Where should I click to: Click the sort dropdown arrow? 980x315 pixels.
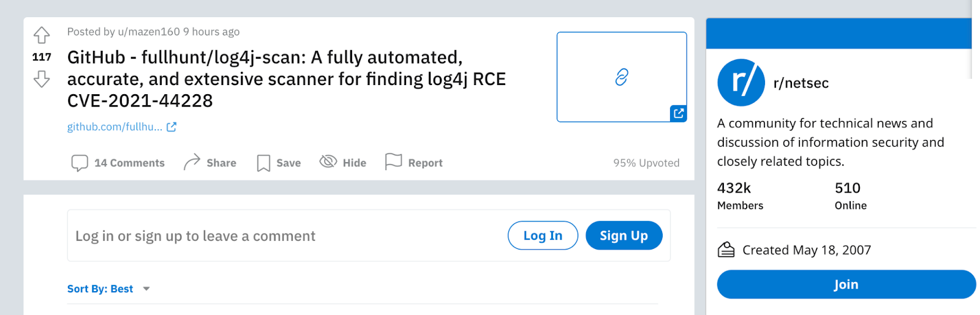tap(146, 289)
